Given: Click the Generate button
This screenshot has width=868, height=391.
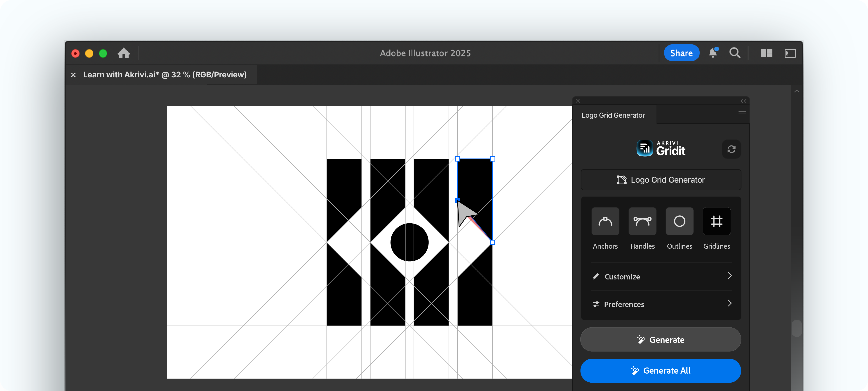Looking at the screenshot, I should point(660,340).
